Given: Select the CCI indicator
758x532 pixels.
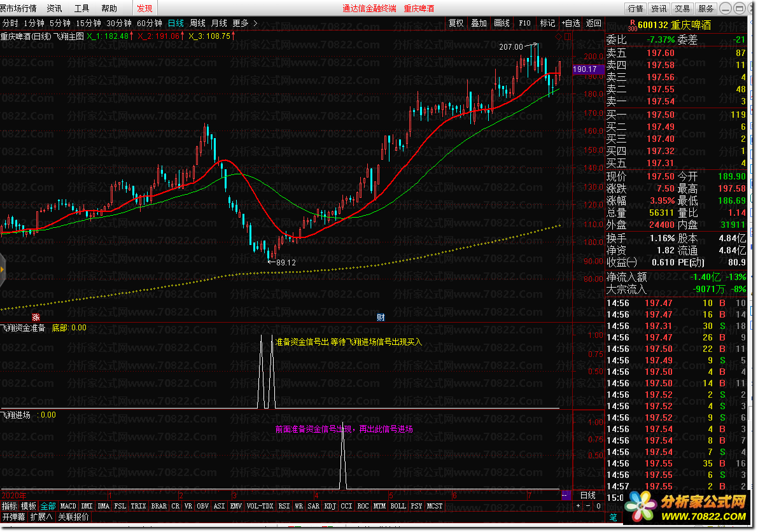Looking at the screenshot, I should [347, 506].
